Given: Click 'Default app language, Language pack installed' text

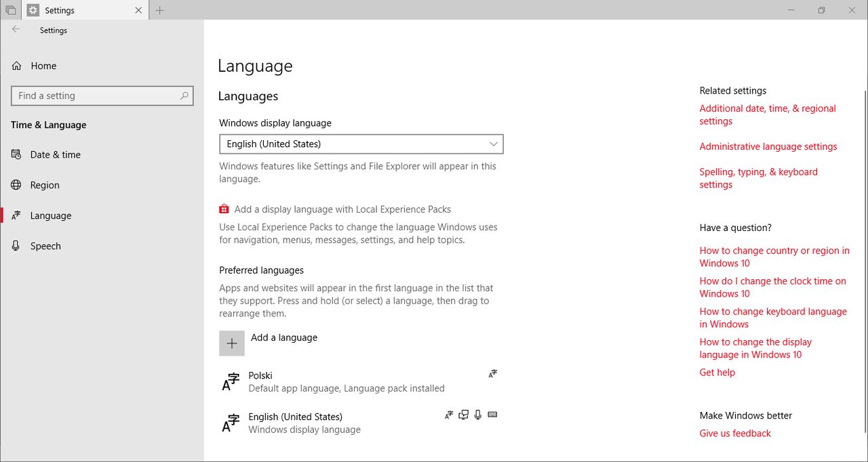Looking at the screenshot, I should point(347,389).
